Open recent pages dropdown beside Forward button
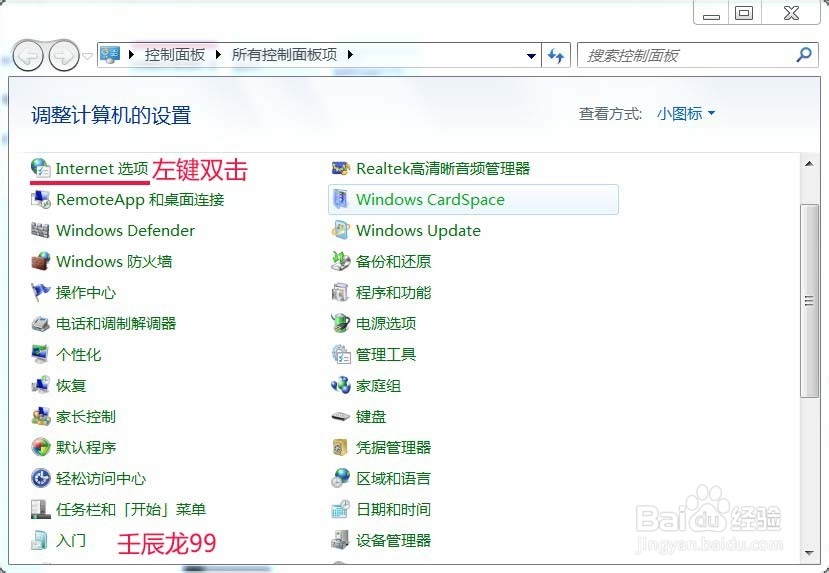This screenshot has width=829, height=573. [88, 56]
